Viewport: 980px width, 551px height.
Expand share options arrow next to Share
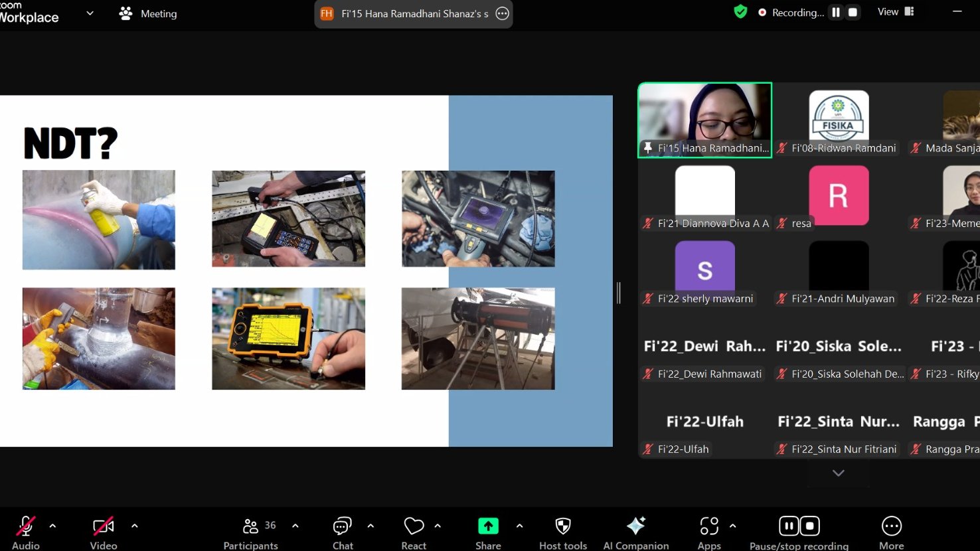point(519,526)
